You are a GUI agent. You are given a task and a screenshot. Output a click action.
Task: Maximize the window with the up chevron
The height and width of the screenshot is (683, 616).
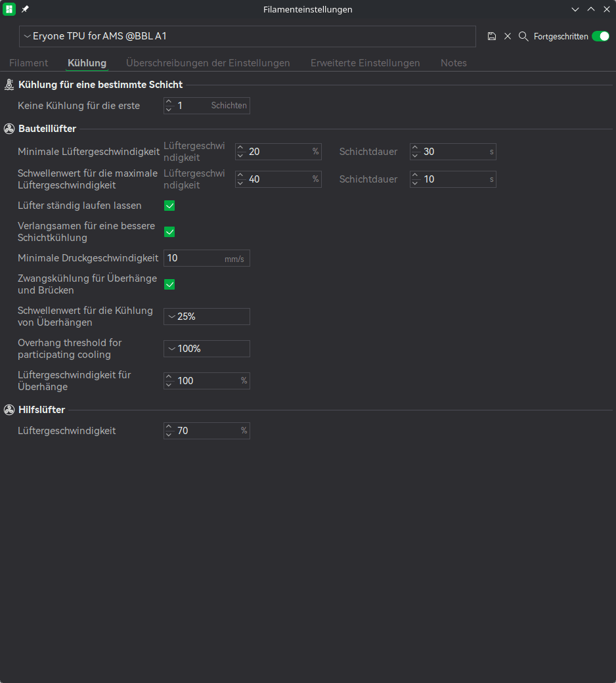click(591, 9)
